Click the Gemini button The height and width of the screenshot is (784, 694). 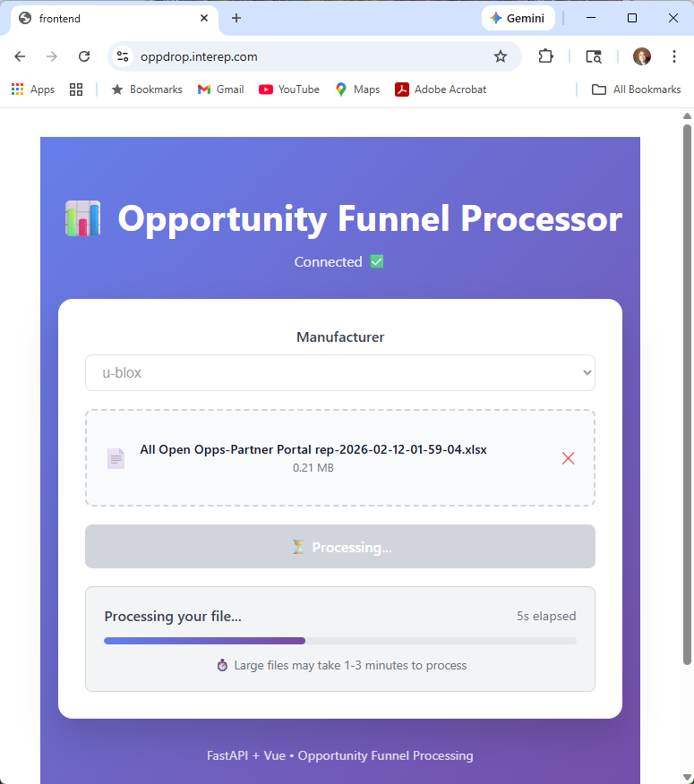pos(518,19)
